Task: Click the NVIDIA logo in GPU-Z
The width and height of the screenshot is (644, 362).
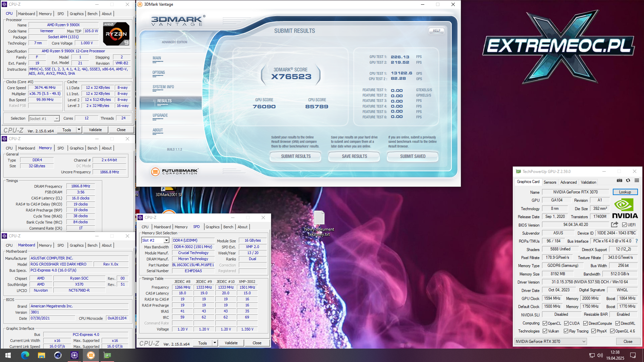Action: 625,208
